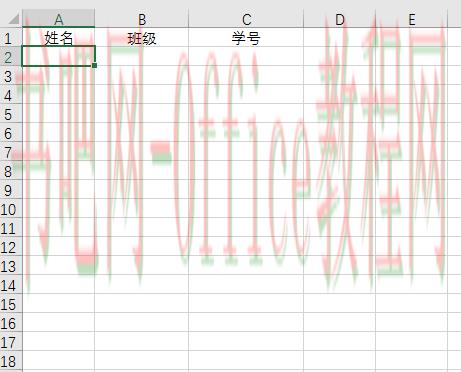This screenshot has width=461, height=372.
Task: Click cell A1 containing 姓名
Action: coord(58,37)
